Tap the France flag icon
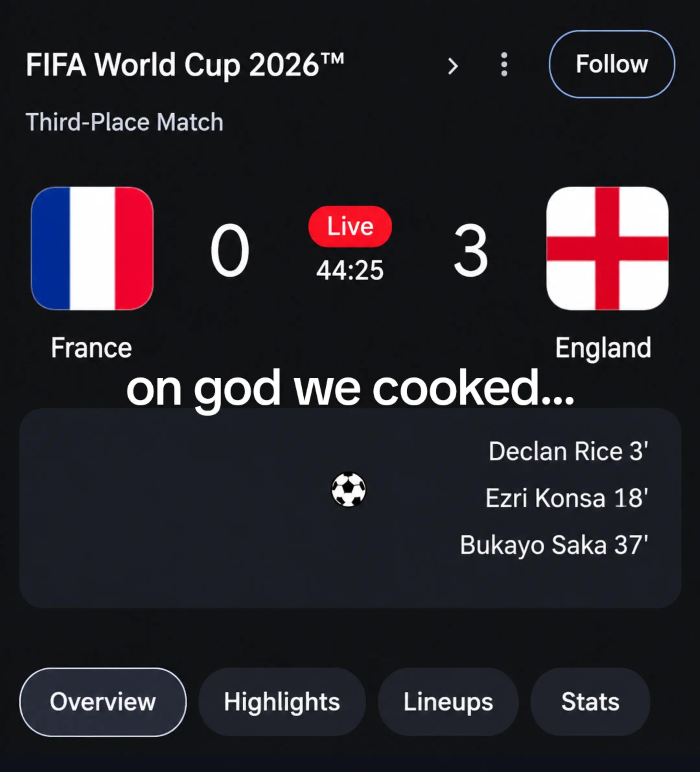700x772 pixels. tap(92, 248)
